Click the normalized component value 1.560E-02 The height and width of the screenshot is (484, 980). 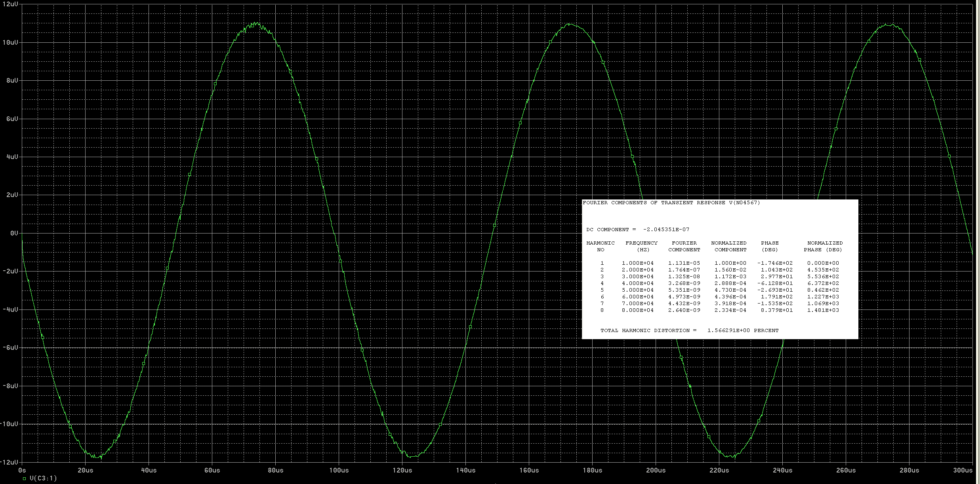point(730,270)
